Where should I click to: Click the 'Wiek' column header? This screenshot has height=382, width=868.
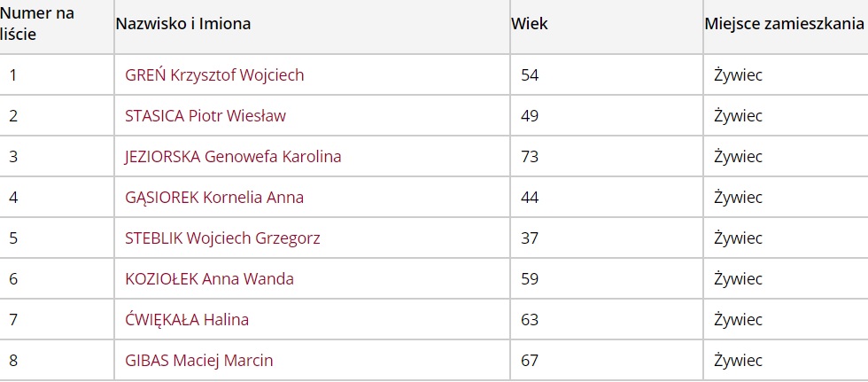point(530,24)
